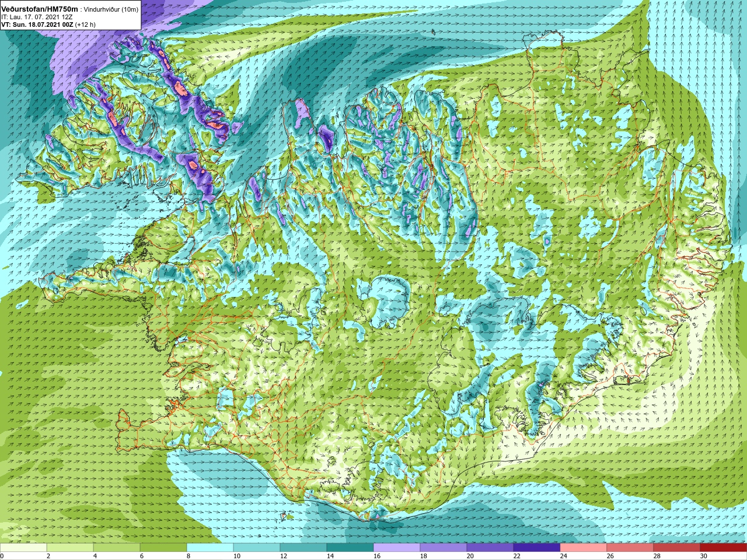Click the legend scale value 30
Image resolution: width=747 pixels, height=560 pixels.
click(704, 556)
